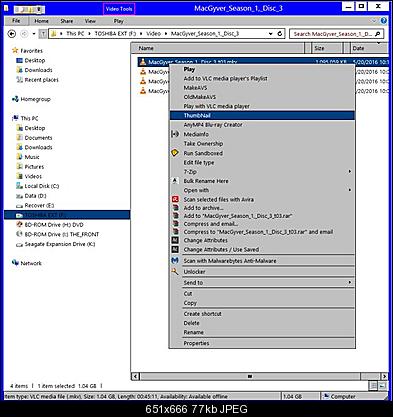Open the Play ribbon tab
This screenshot has height=417, width=393.
[x=118, y=21]
